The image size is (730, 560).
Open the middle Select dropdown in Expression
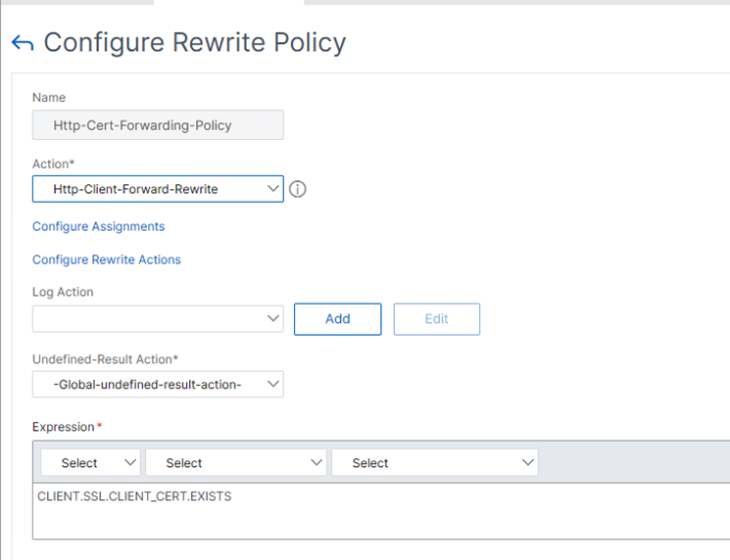point(235,463)
